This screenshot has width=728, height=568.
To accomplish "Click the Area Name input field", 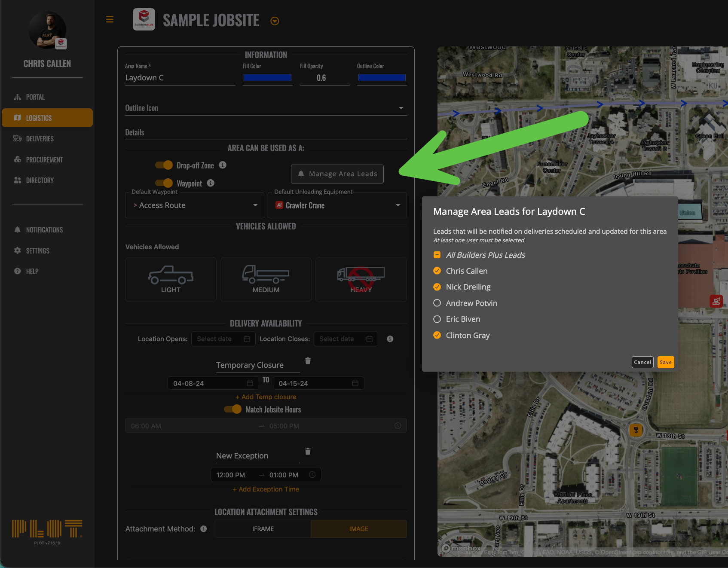I will tap(180, 78).
